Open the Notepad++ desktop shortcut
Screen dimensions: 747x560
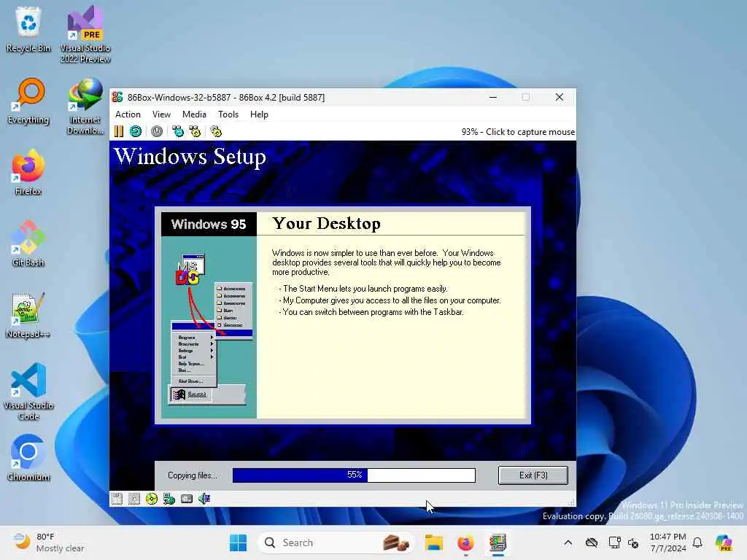(28, 316)
